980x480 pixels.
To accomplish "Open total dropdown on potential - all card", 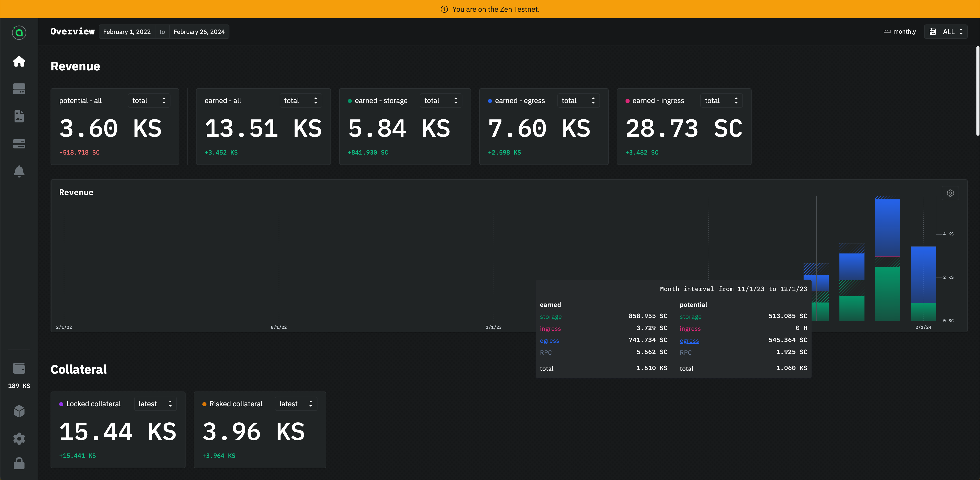I will pyautogui.click(x=149, y=101).
